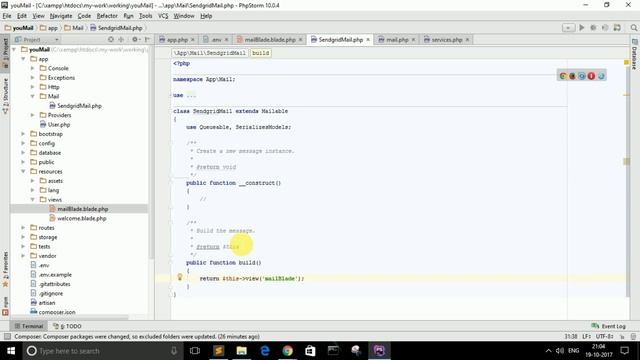Open the File menu
Image resolution: width=640 pixels, height=360 pixels.
pyautogui.click(x=7, y=16)
